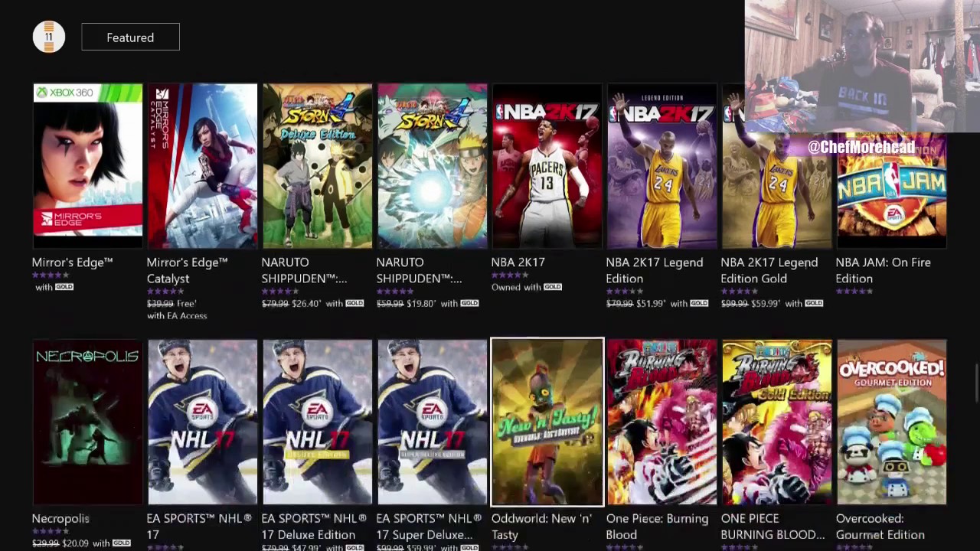Click star rating under Mirror's Edge
This screenshot has height=551, width=980.
point(51,275)
